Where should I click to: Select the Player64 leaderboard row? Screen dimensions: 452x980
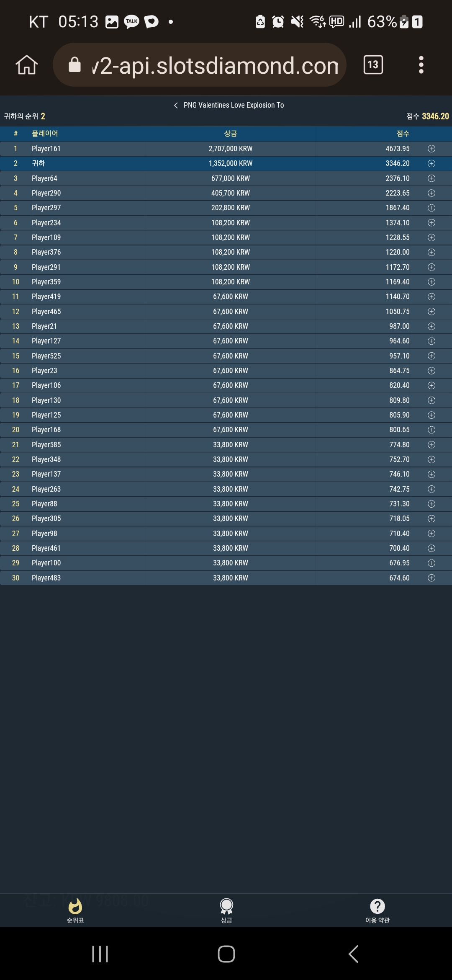226,178
